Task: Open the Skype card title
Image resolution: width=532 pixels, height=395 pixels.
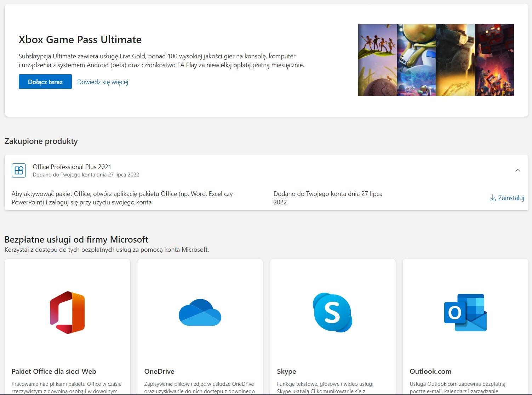Action: pyautogui.click(x=287, y=371)
